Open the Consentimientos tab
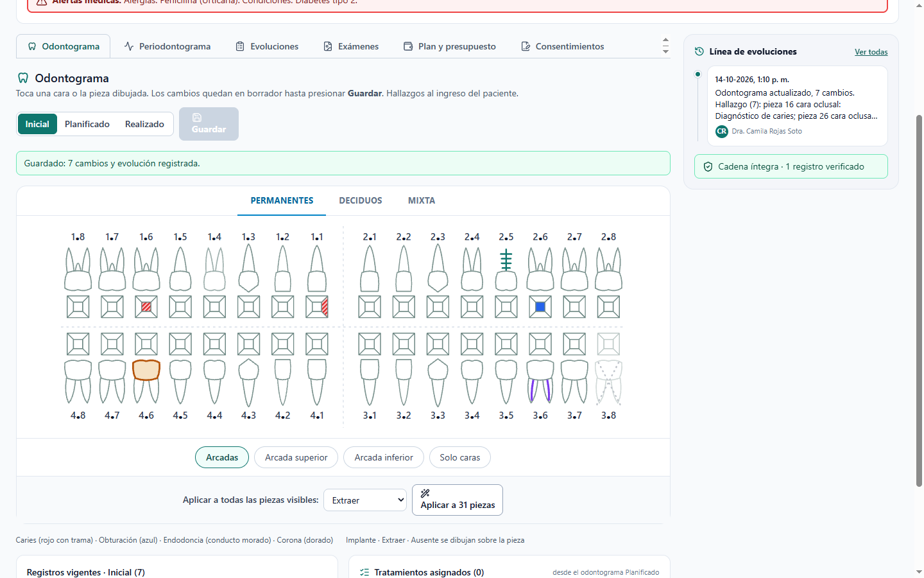This screenshot has width=924, height=578. [563, 46]
